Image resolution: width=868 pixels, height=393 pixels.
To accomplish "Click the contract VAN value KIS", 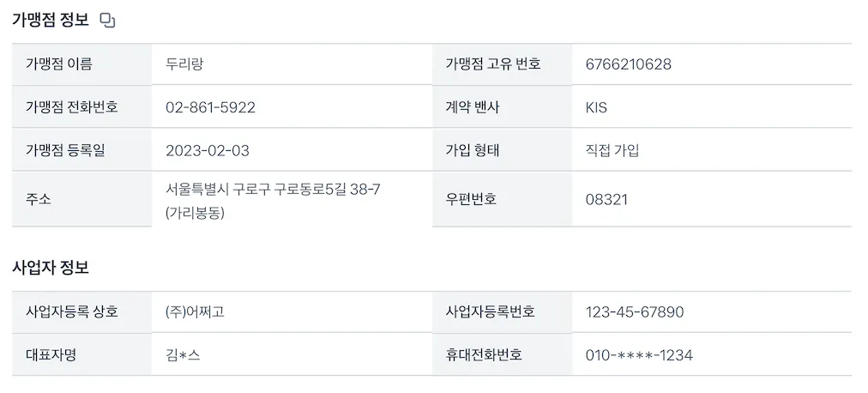I will coord(596,107).
